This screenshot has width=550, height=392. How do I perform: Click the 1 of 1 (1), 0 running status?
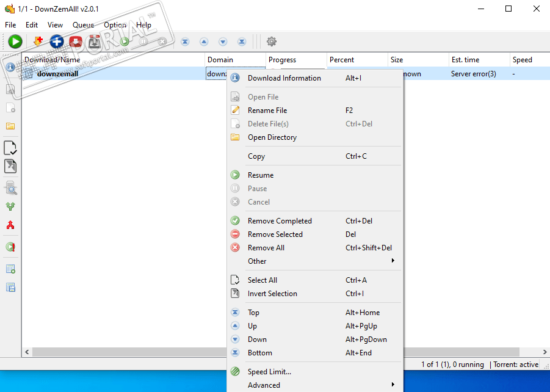click(x=452, y=365)
